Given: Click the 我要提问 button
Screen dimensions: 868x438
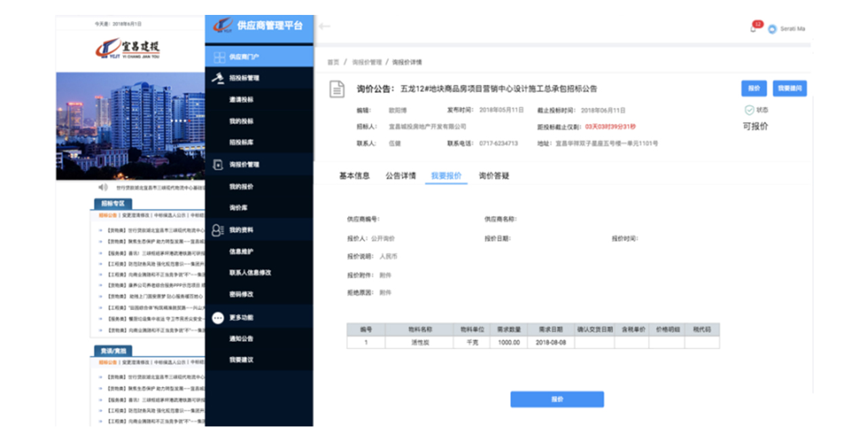Looking at the screenshot, I should click(789, 89).
